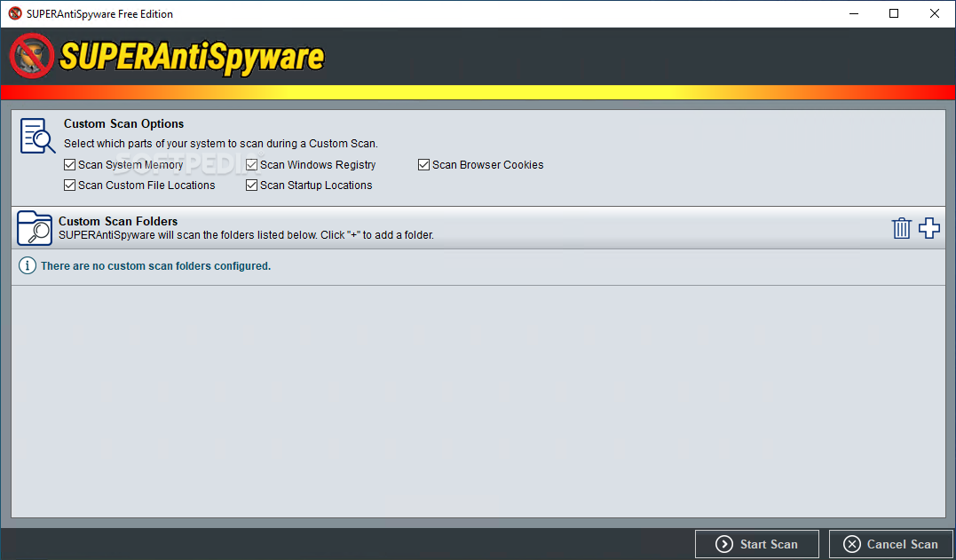Image resolution: width=956 pixels, height=560 pixels.
Task: Click the Custom Scan Folders folder icon
Action: pyautogui.click(x=34, y=228)
